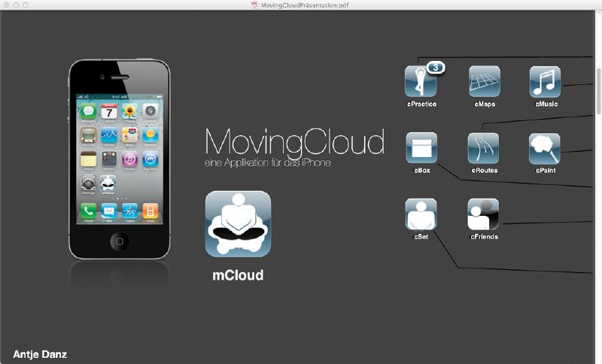Click the large mCloud app icon
The image size is (602, 364).
(238, 224)
